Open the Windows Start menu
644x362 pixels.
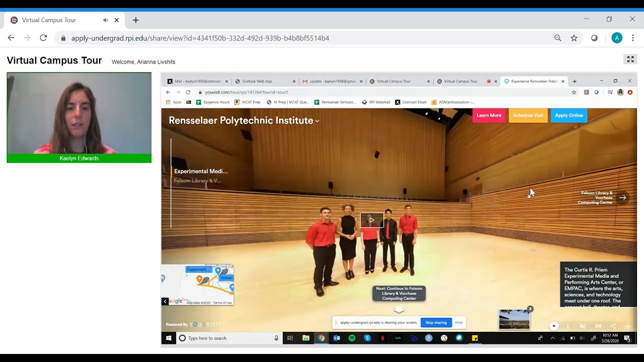point(169,338)
